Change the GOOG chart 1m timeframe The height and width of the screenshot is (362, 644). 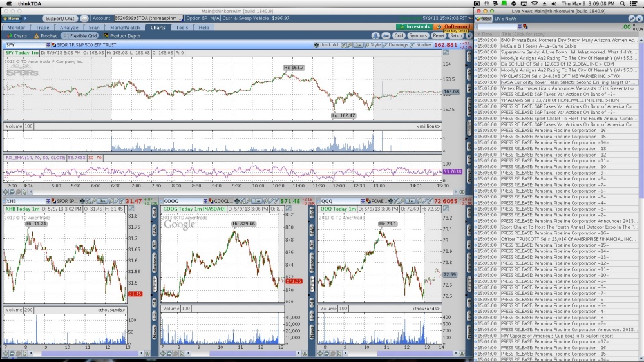click(257, 201)
